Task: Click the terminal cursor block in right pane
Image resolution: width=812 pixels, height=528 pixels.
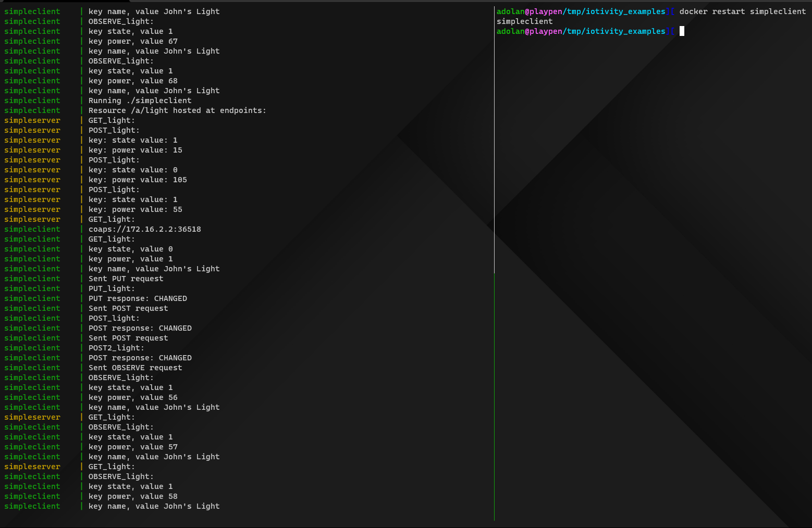Action: coord(682,31)
